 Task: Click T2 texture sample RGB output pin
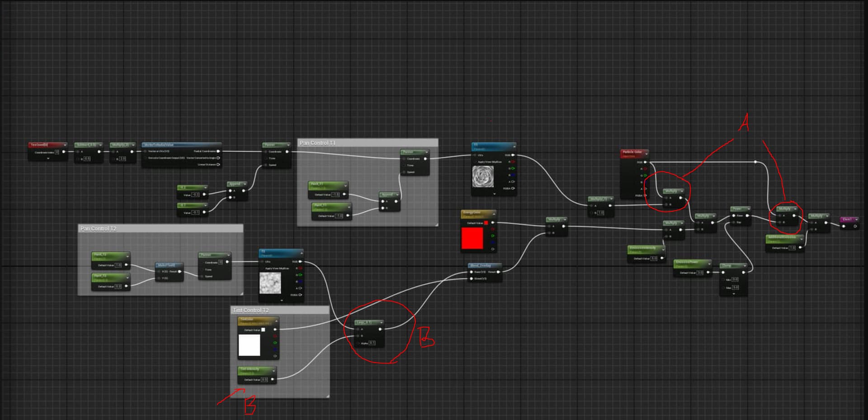300,262
